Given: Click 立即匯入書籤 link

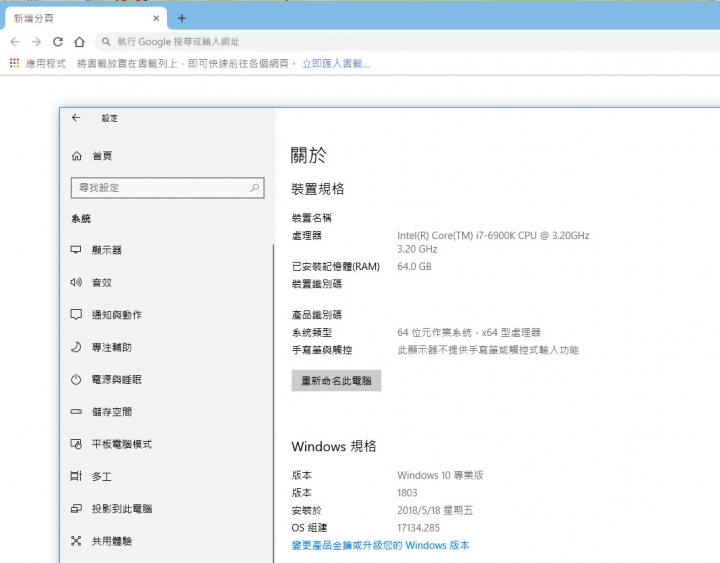Looking at the screenshot, I should tap(336, 64).
